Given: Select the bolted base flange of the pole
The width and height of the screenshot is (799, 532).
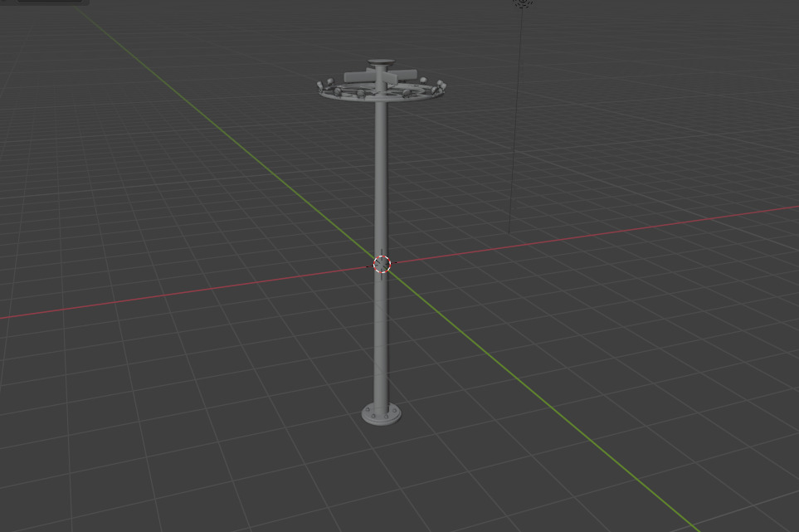Looking at the screenshot, I should [x=381, y=413].
